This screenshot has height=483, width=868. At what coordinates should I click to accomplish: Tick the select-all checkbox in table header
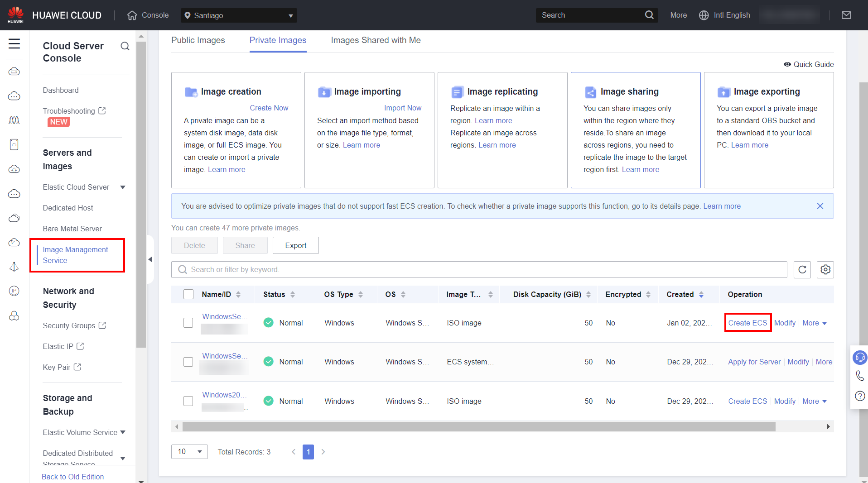tap(188, 294)
